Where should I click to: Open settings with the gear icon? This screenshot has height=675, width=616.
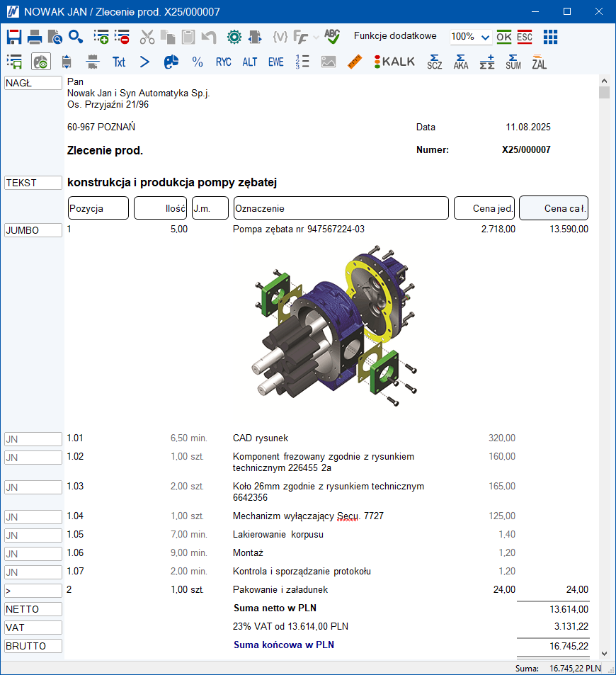click(234, 37)
